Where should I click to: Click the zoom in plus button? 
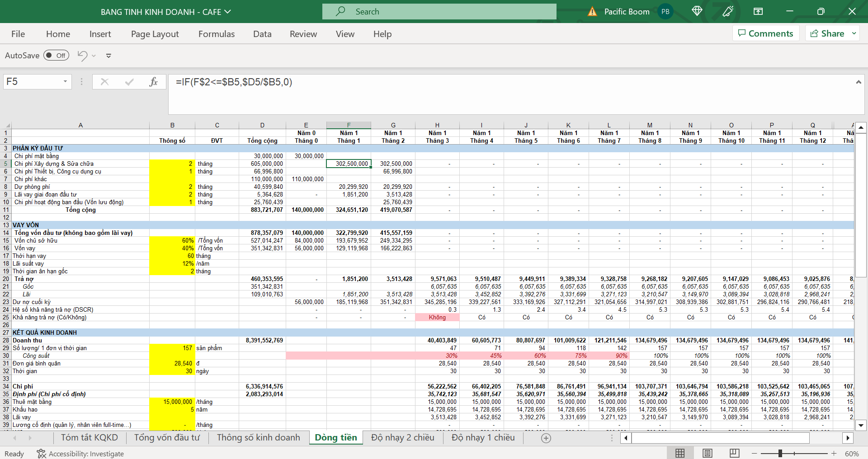point(834,453)
